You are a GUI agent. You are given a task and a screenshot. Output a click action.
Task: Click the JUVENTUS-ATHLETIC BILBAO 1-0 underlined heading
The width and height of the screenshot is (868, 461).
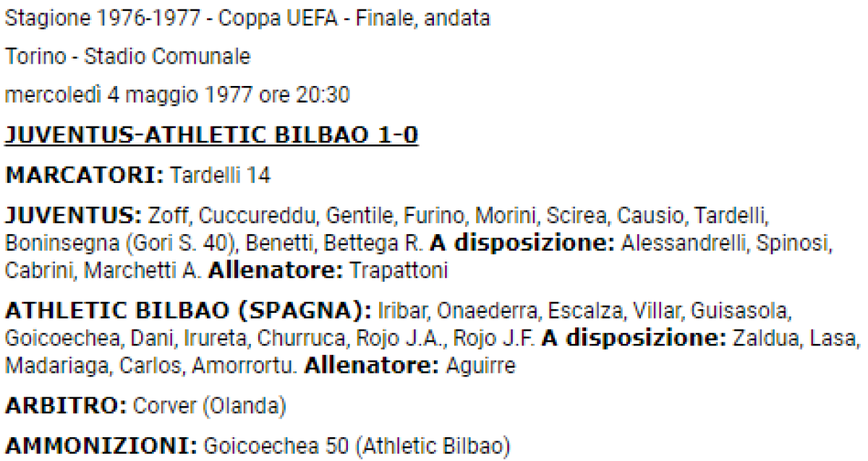(x=211, y=135)
